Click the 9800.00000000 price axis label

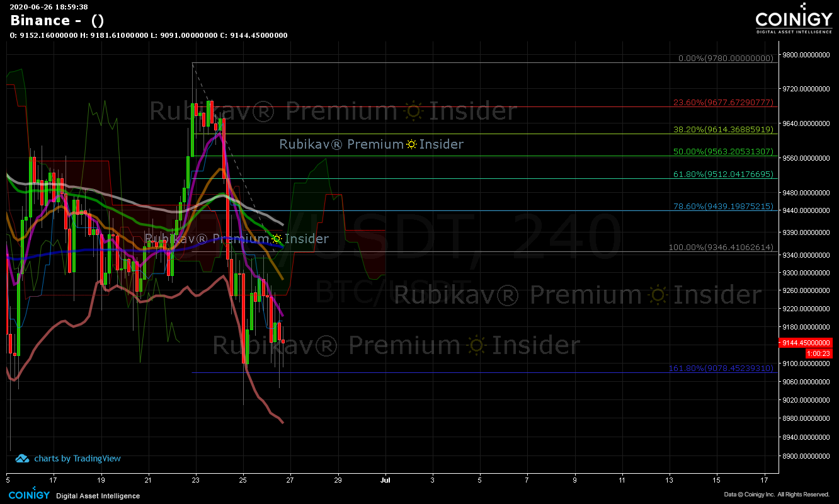[807, 55]
